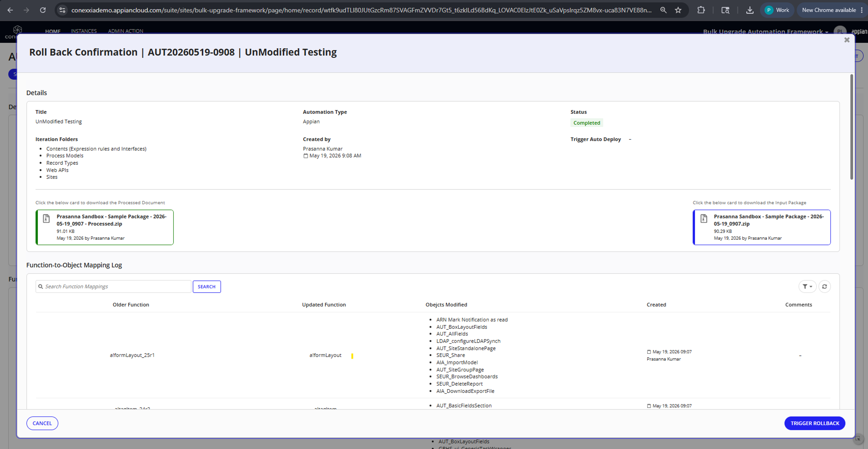868x449 pixels.
Task: Click AIA_DownloadExportFile object entry
Action: pyautogui.click(x=465, y=391)
